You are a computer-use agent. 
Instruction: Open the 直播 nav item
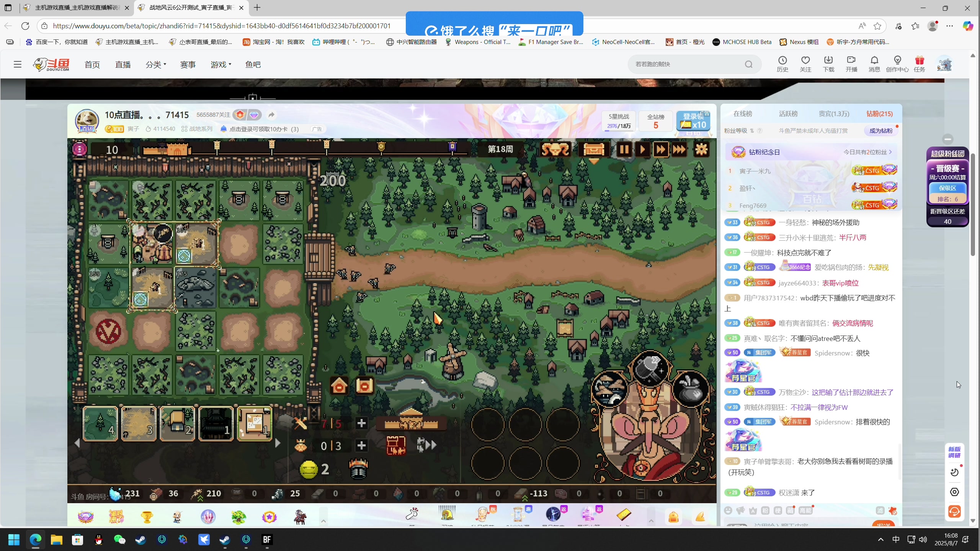click(123, 65)
